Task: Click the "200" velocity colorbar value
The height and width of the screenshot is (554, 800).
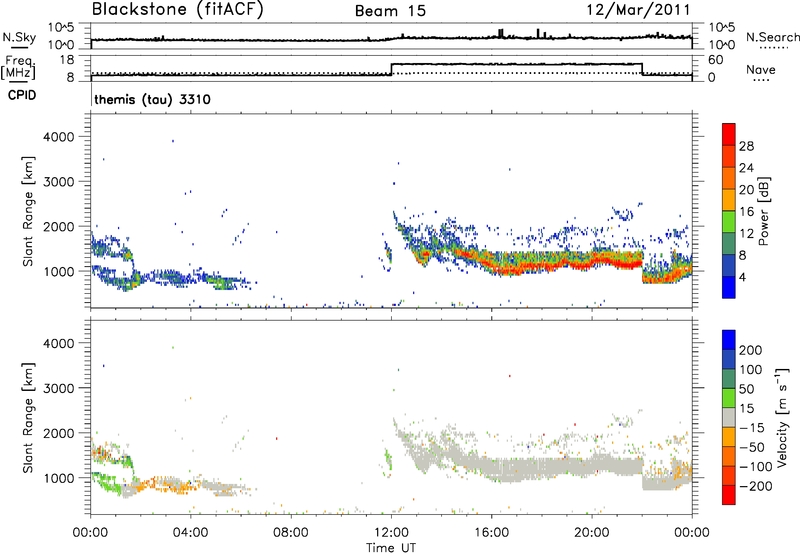Action: tap(751, 350)
